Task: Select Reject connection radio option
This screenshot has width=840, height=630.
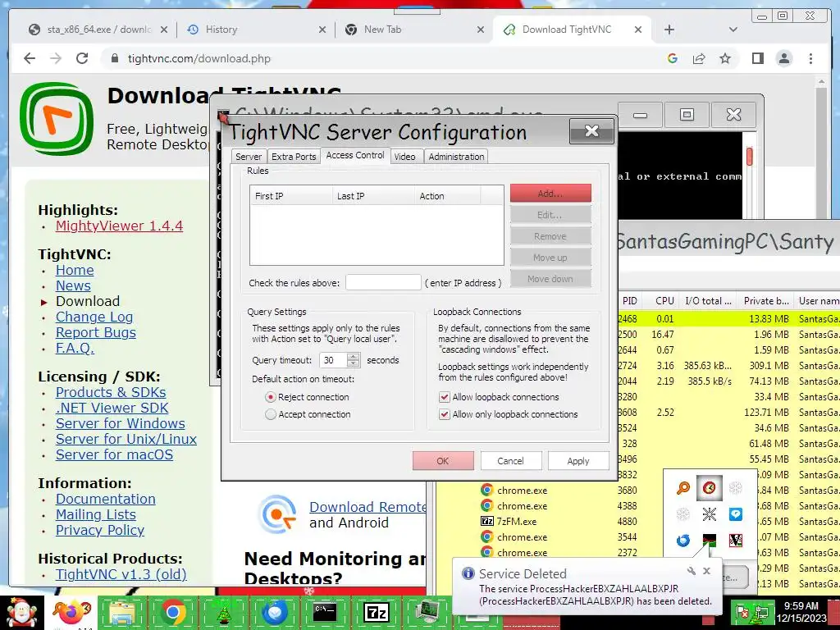Action: pyautogui.click(x=271, y=397)
